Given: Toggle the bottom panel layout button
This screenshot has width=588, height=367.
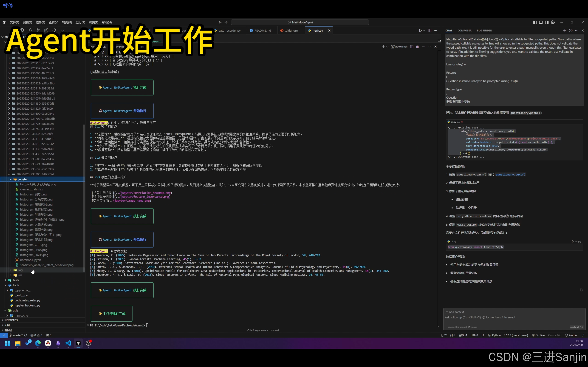Looking at the screenshot, I should click(x=541, y=22).
